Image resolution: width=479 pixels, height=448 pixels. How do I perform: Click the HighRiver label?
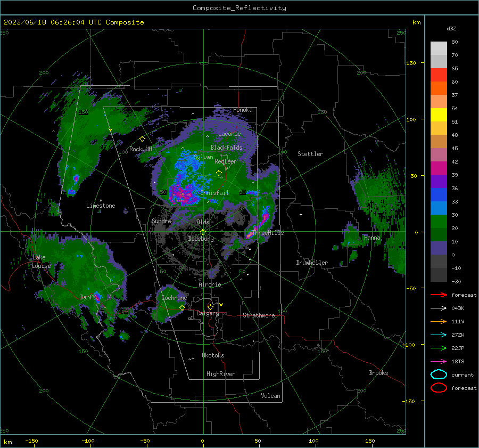point(221,374)
